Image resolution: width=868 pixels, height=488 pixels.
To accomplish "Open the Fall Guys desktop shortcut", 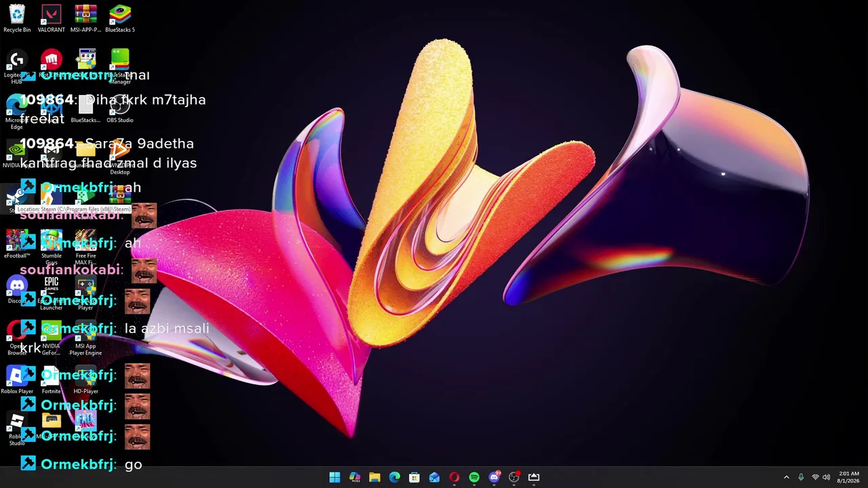I will tap(85, 425).
